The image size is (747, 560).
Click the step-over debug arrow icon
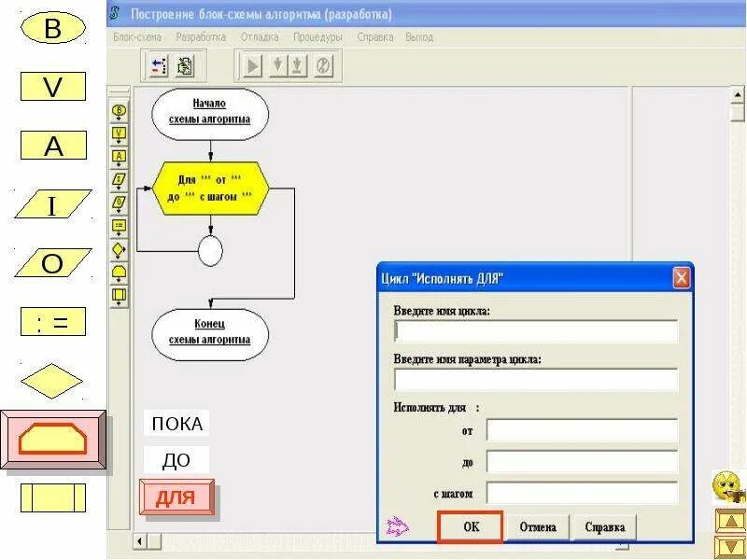coord(277,65)
